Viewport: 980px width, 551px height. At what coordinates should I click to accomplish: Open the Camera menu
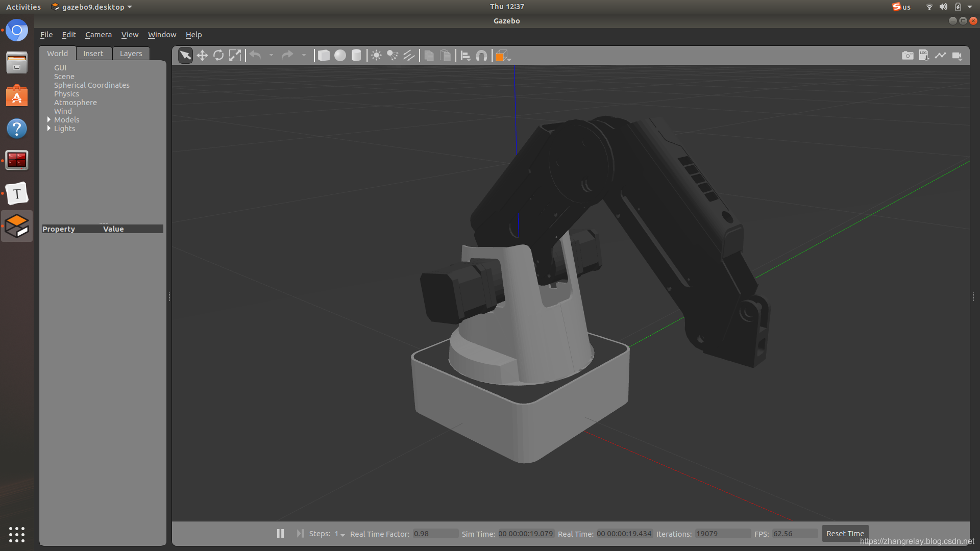coord(98,35)
